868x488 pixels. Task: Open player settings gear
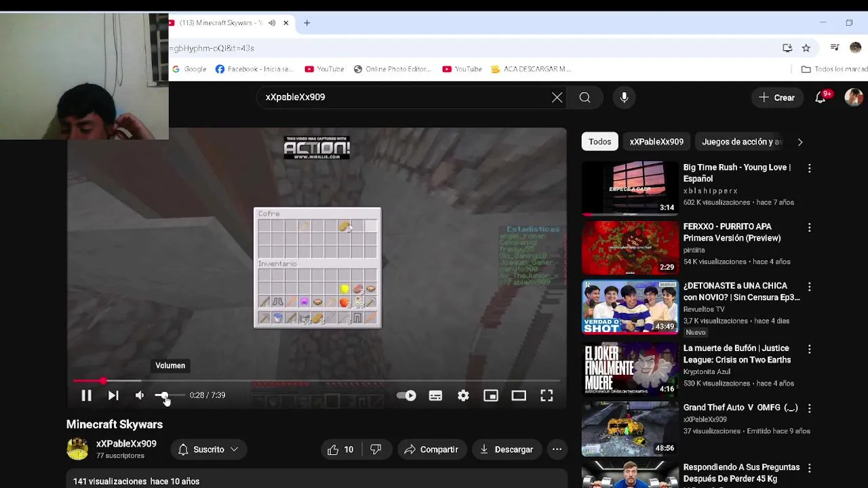463,395
